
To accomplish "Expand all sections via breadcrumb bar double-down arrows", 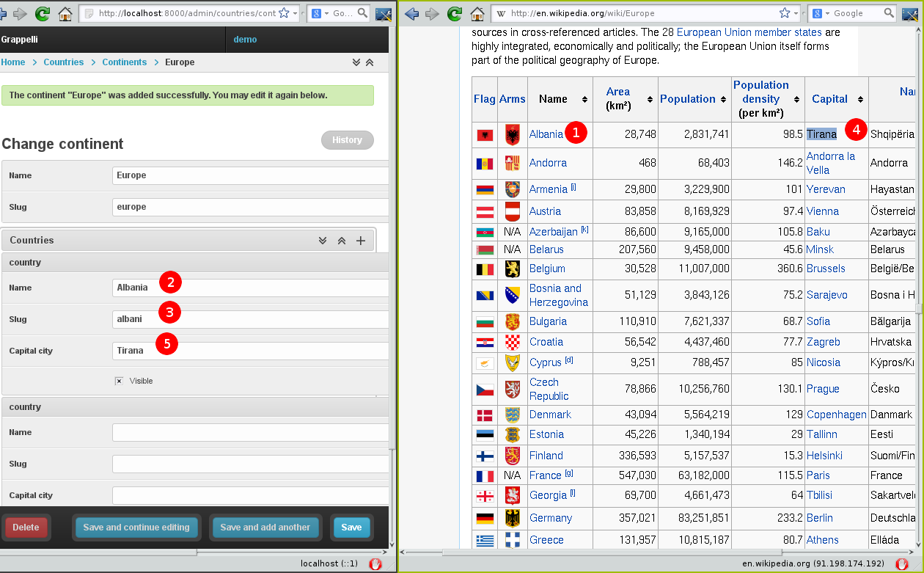I will point(356,62).
